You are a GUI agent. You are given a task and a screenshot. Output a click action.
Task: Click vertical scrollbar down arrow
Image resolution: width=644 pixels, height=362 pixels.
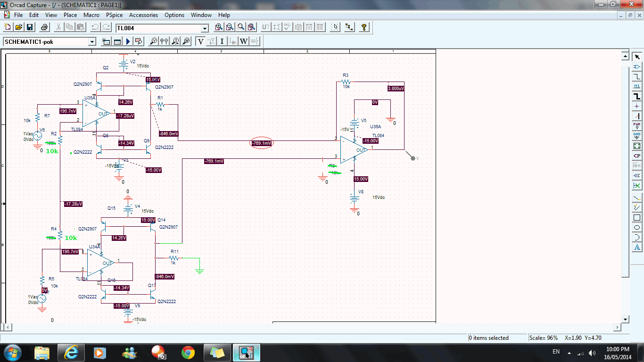coord(626,319)
